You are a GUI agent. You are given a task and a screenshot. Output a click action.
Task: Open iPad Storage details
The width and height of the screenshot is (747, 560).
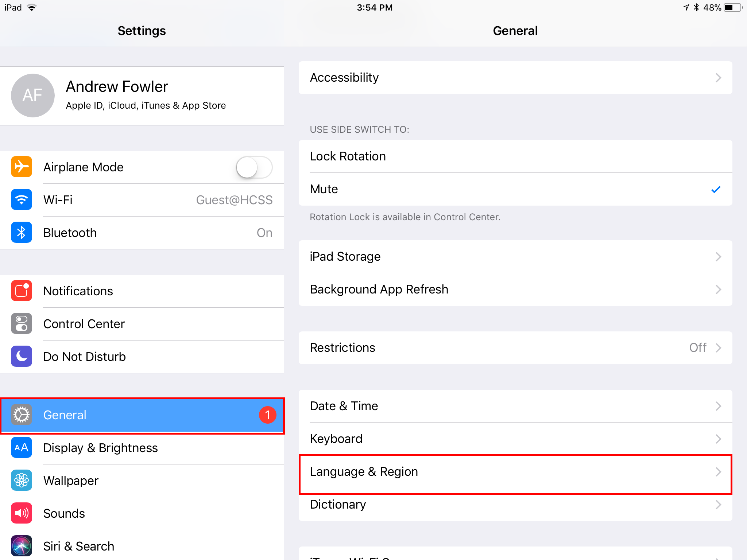click(x=515, y=256)
